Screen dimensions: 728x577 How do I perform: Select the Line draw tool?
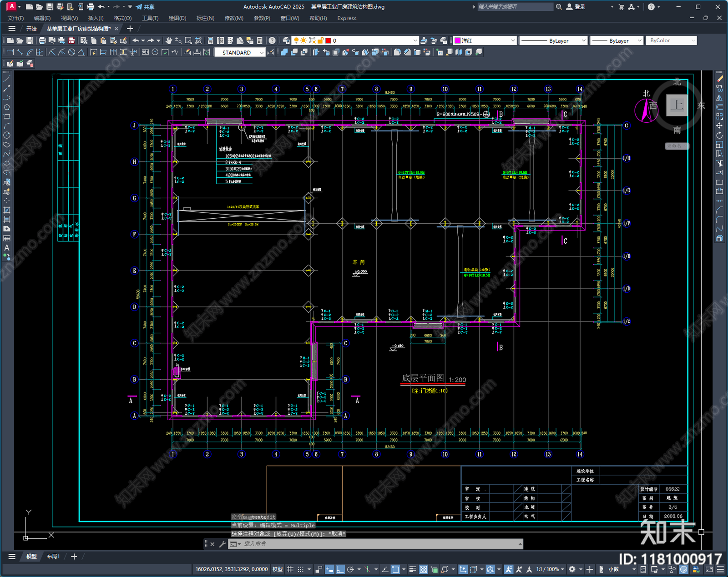[x=7, y=79]
